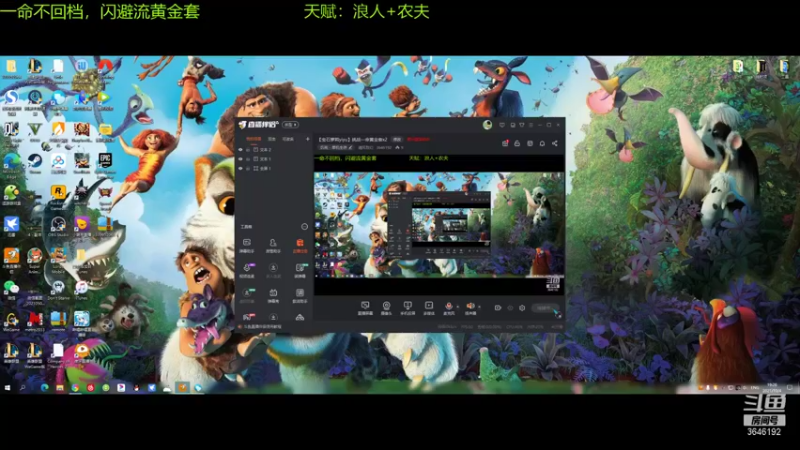Open the red link beside the stream title
Image resolution: width=800 pixels, height=450 pixels.
click(418, 139)
